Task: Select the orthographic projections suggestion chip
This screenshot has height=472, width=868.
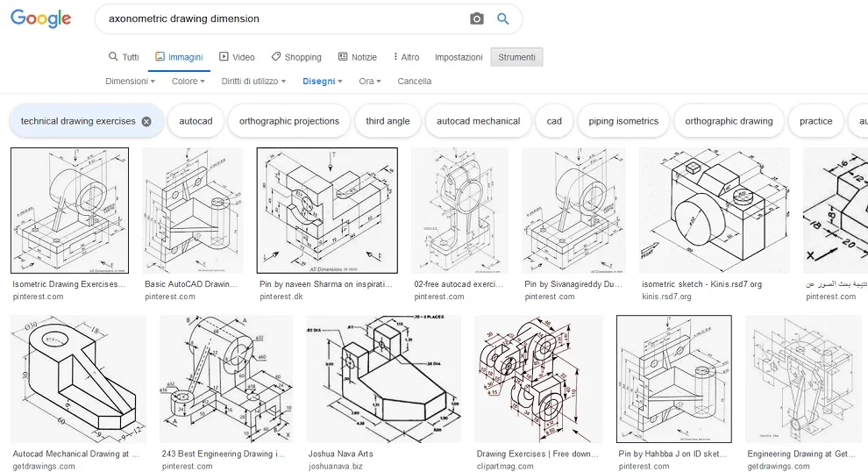Action: [x=289, y=121]
